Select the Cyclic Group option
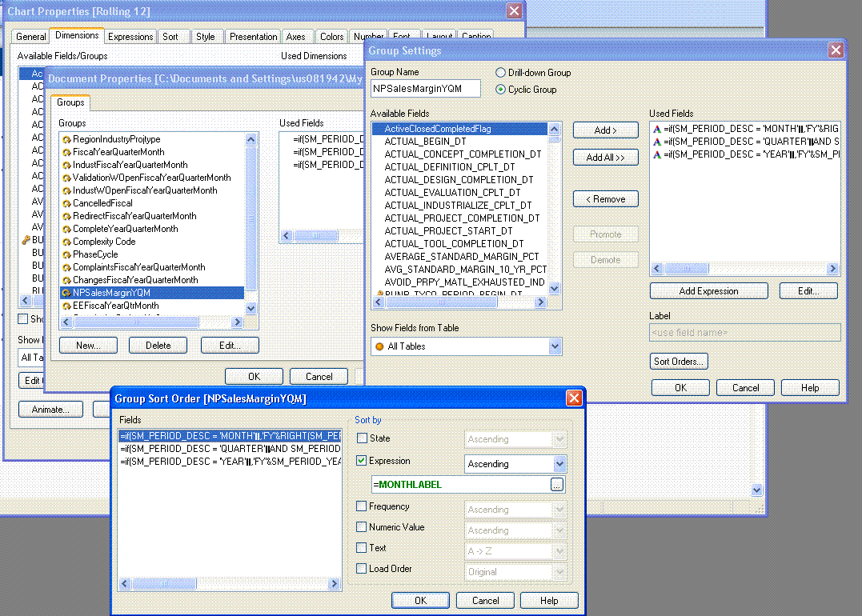The height and width of the screenshot is (616, 862). (500, 89)
